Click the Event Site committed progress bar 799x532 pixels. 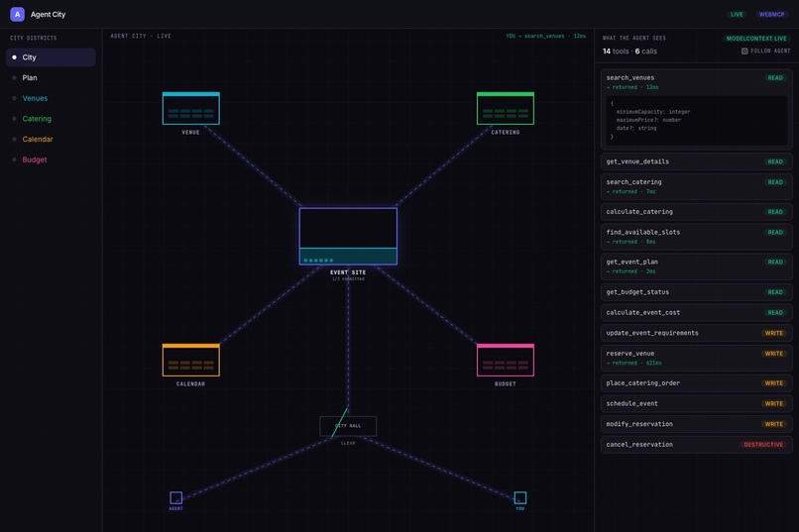tap(348, 257)
